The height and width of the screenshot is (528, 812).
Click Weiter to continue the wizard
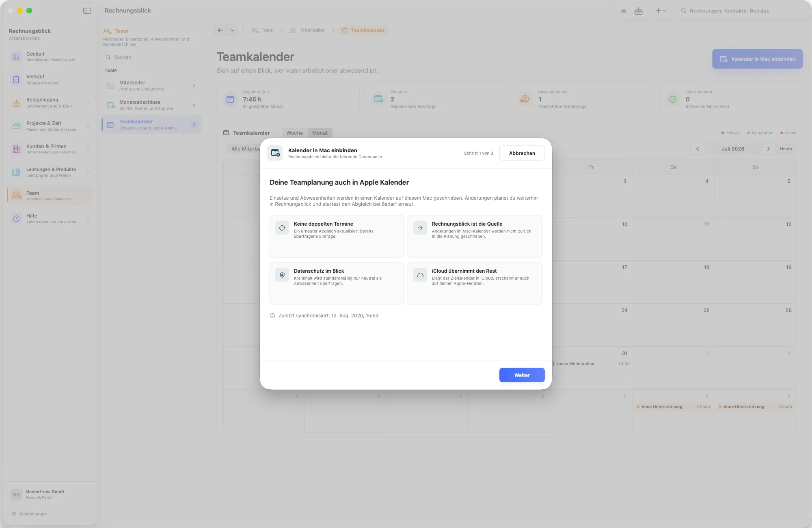pos(522,375)
